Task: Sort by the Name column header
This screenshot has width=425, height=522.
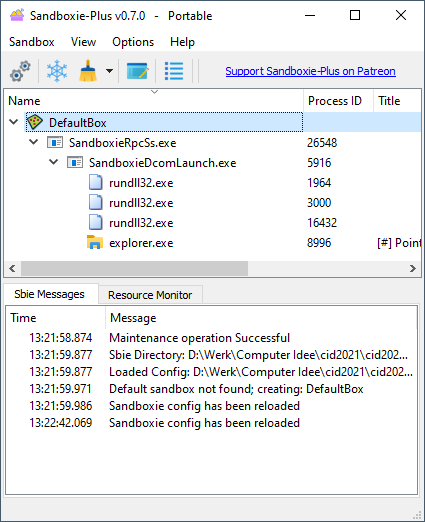Action: (x=154, y=101)
